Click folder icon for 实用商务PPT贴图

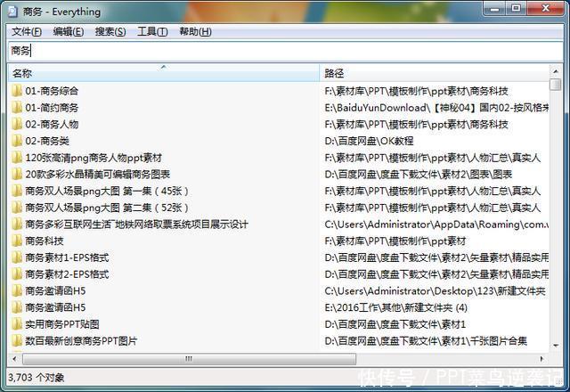17,324
